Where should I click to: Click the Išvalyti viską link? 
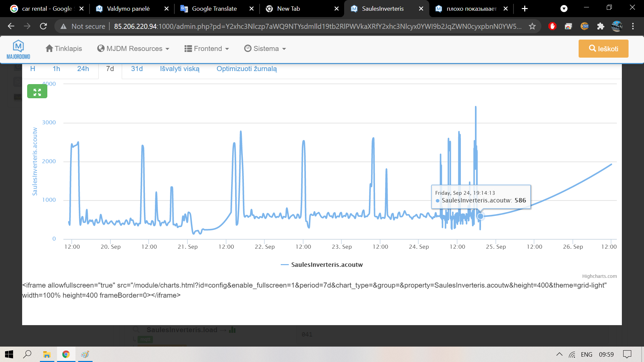pyautogui.click(x=179, y=69)
